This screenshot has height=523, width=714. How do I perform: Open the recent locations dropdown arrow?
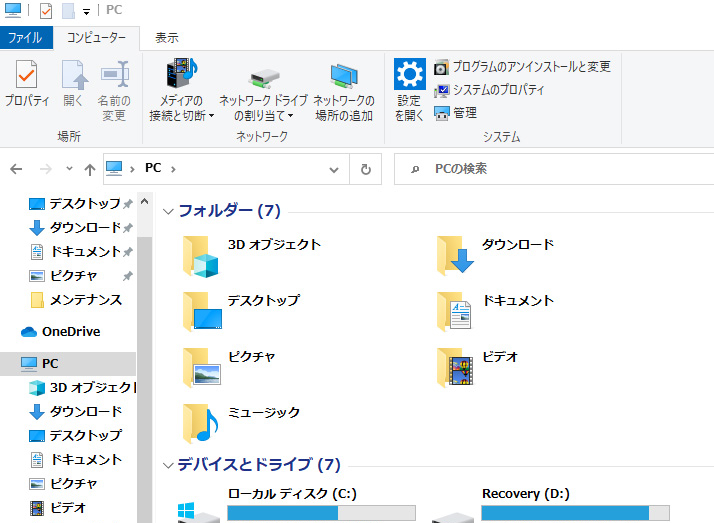click(69, 169)
